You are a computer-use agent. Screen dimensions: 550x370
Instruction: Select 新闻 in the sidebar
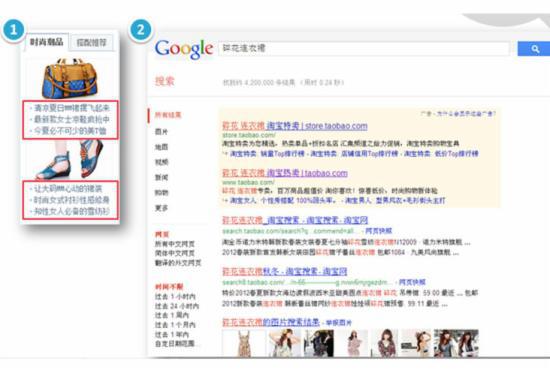click(x=161, y=177)
